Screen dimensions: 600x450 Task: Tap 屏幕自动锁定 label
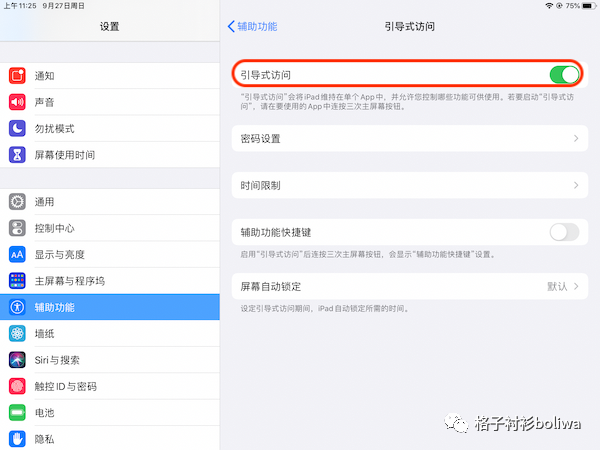[271, 287]
